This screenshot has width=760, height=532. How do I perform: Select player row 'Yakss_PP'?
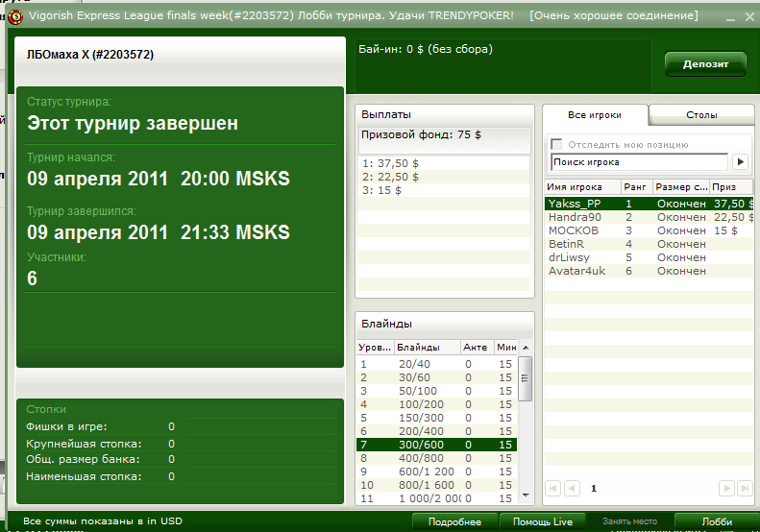649,204
